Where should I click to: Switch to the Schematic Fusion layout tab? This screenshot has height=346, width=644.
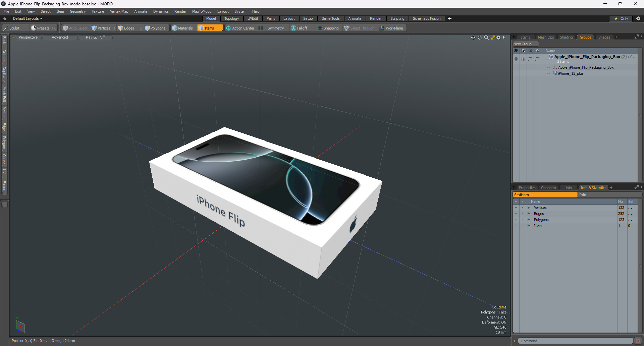[x=427, y=18]
